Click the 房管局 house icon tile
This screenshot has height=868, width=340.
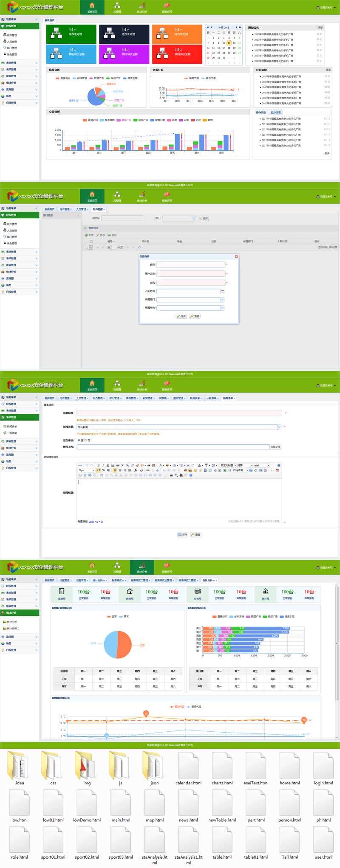click(130, 593)
